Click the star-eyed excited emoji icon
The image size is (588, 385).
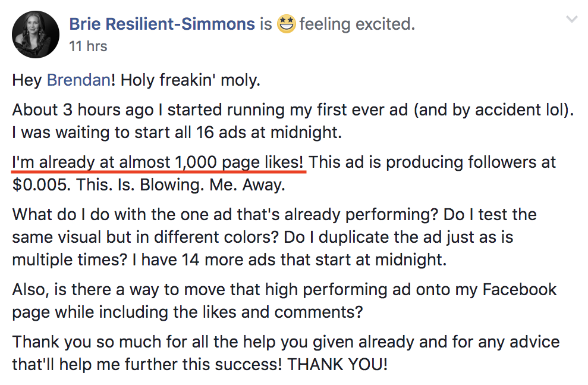(287, 24)
